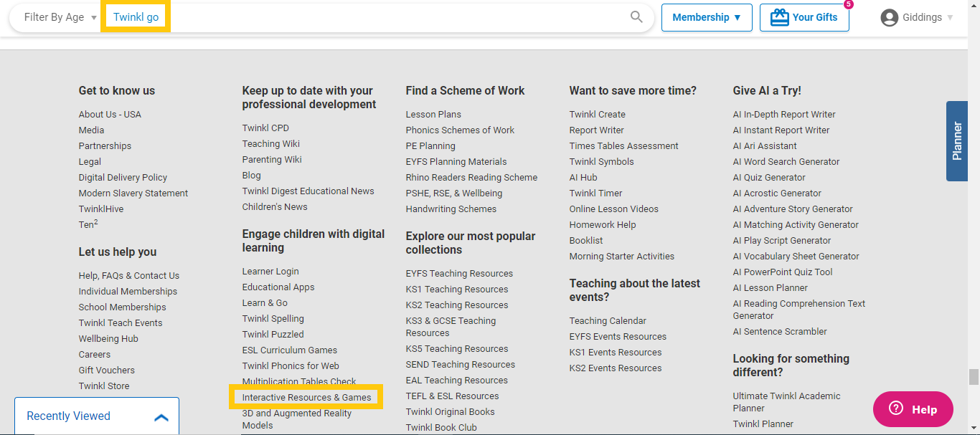Visit the AI Quiz Generator
980x435 pixels.
768,177
